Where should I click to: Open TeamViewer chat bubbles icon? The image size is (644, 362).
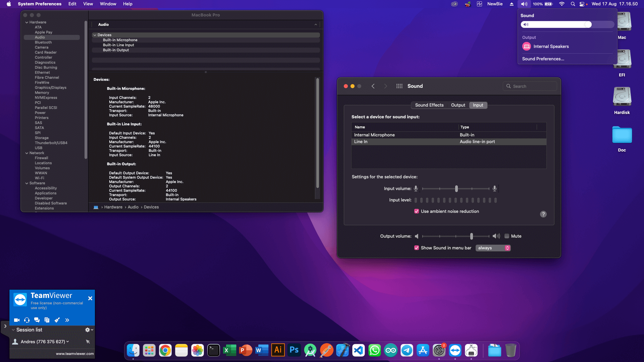point(37,320)
